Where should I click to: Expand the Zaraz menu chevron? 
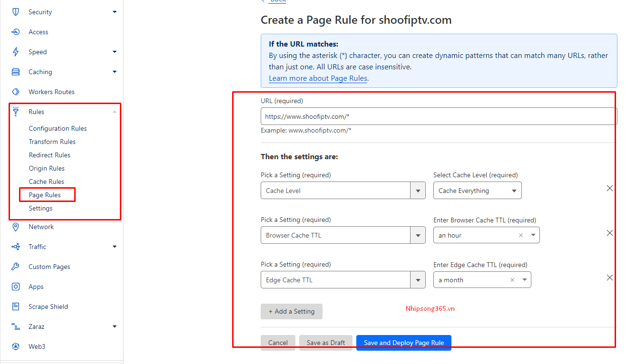tap(115, 326)
